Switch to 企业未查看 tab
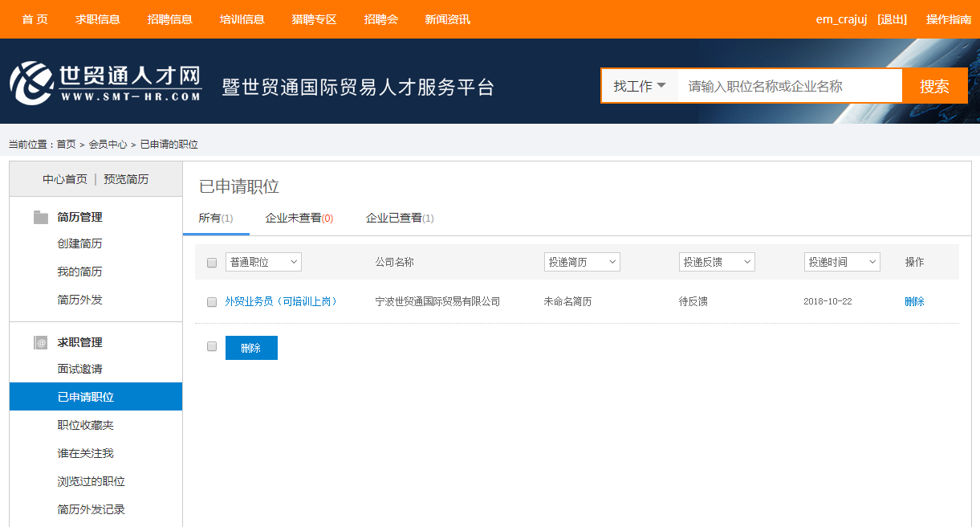 coord(299,218)
